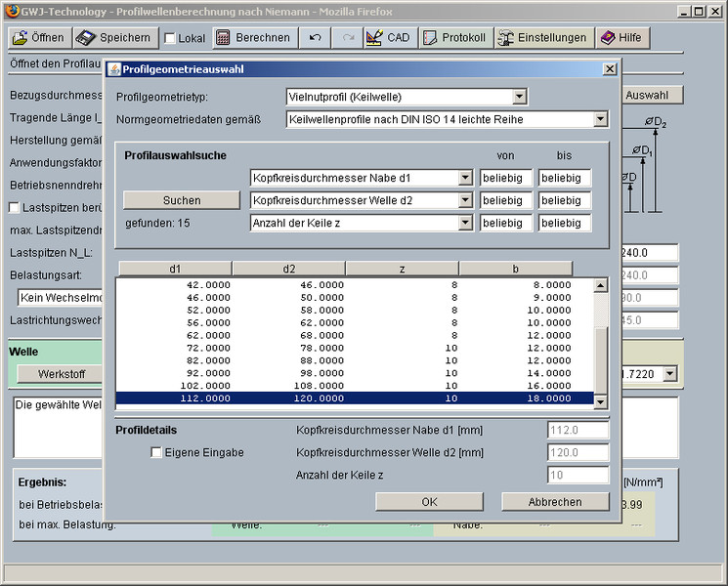This screenshot has height=586, width=728.
Task: Open the Anzahl der Keile z dropdown
Action: point(465,223)
